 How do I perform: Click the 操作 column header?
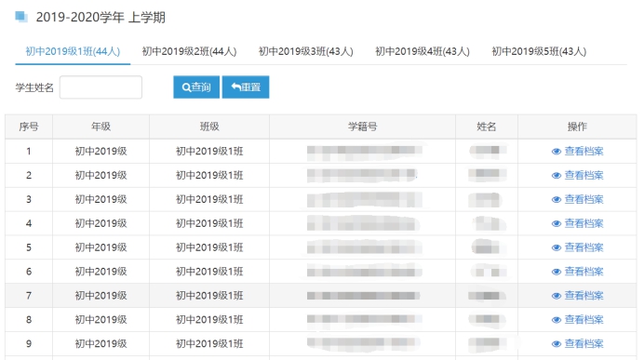[x=577, y=127]
